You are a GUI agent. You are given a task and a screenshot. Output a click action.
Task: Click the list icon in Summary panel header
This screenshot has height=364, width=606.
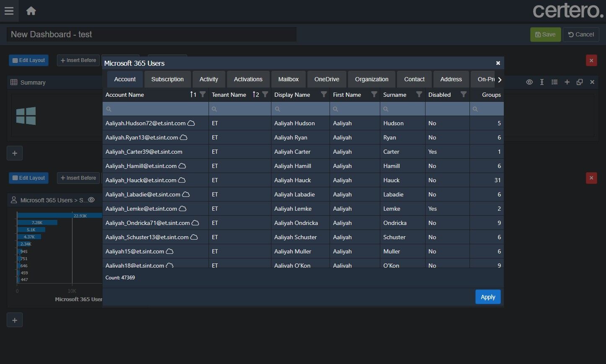coord(554,82)
